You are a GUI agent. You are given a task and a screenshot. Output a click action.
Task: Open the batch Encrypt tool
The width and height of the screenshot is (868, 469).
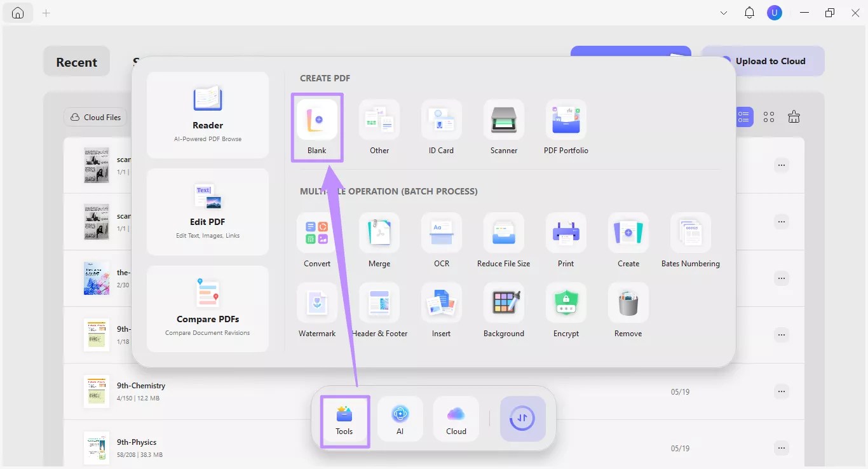[x=566, y=310]
